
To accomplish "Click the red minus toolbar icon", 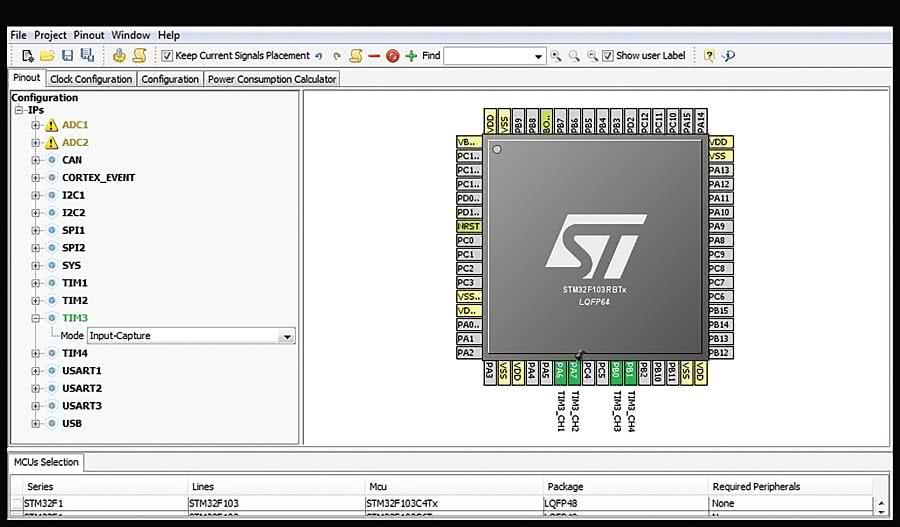I will [374, 56].
